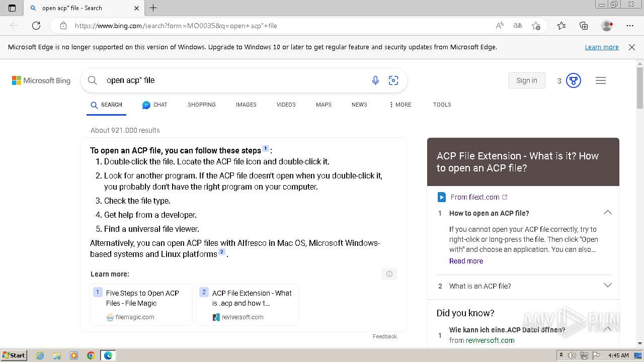Start voice search with microphone
644x362 pixels.
(375, 80)
